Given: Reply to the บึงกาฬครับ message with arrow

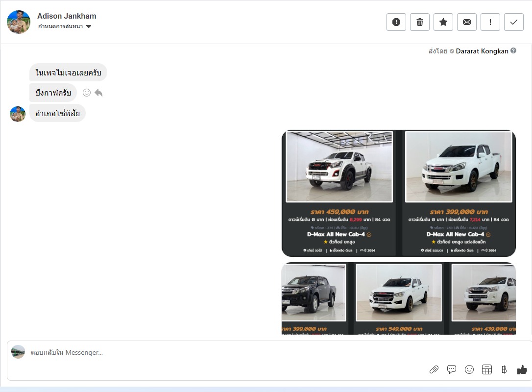Looking at the screenshot, I should point(98,93).
